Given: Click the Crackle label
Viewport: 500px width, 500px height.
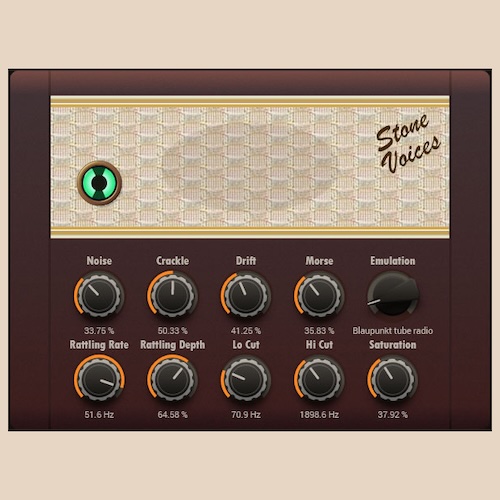Looking at the screenshot, I should pos(173,261).
